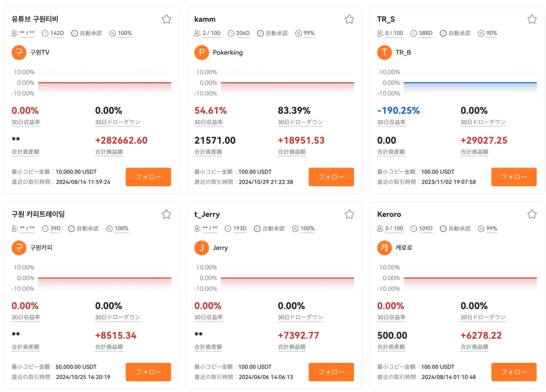The width and height of the screenshot is (546, 392).
Task: Click the Pokerking orange avatar
Action: pyautogui.click(x=202, y=53)
